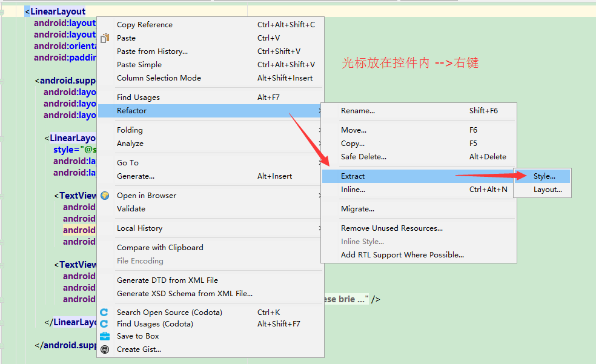The height and width of the screenshot is (364, 596).
Task: Click the Codota icon beside Find Usages
Action: click(104, 324)
